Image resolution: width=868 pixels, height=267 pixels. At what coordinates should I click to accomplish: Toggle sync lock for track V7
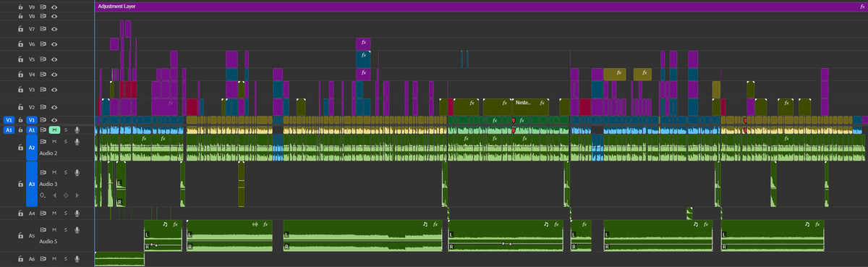pyautogui.click(x=43, y=29)
